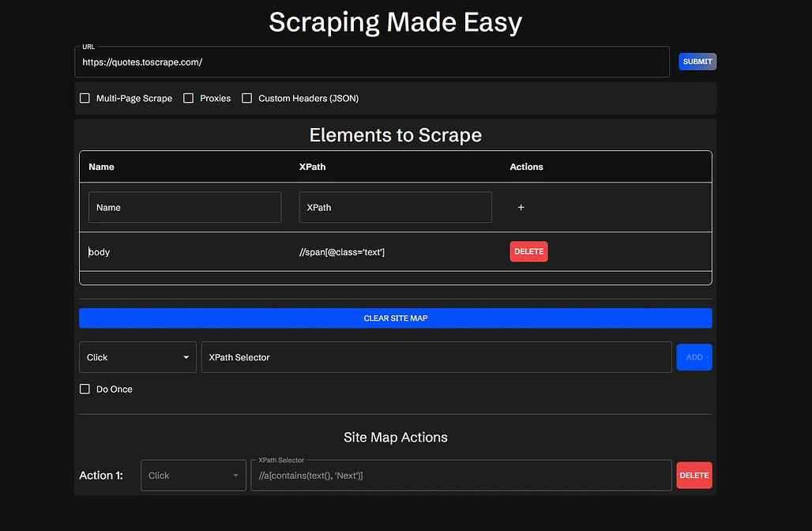Click the Name input in the elements table
This screenshot has width=812, height=531.
(185, 207)
